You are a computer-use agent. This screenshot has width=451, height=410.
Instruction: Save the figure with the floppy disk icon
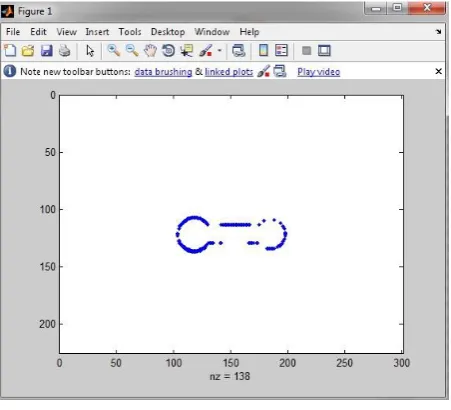point(47,51)
